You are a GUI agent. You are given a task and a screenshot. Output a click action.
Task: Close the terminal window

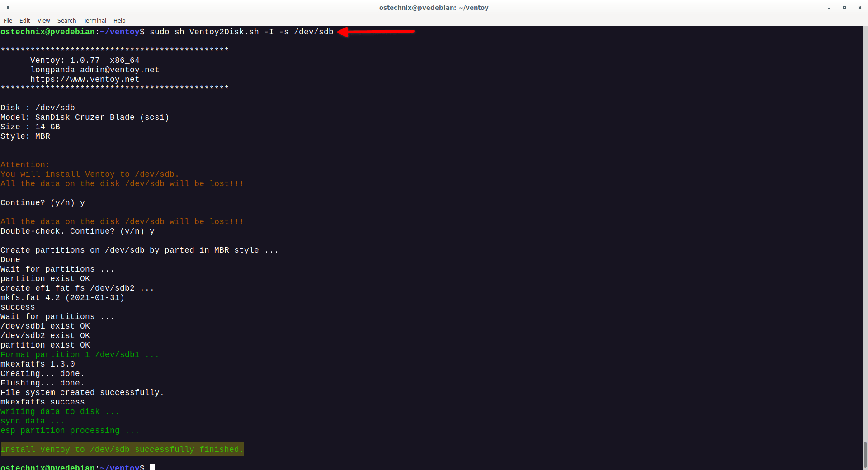pyautogui.click(x=859, y=8)
